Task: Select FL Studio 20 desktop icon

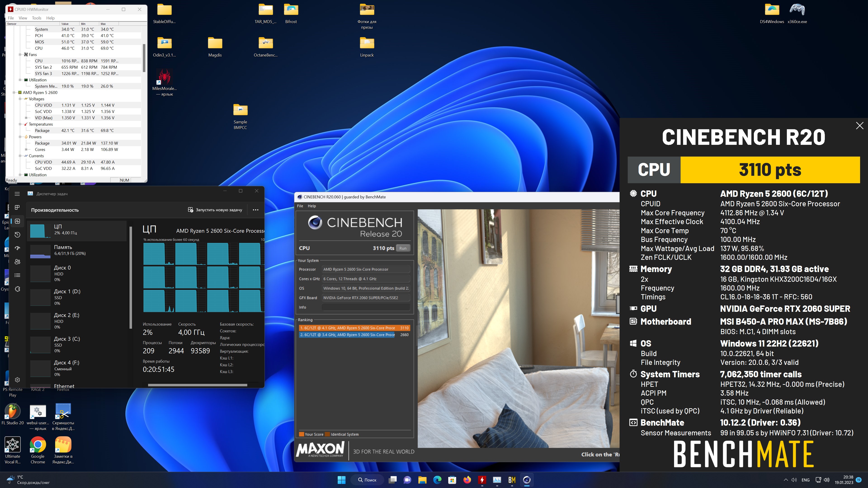Action: [12, 414]
